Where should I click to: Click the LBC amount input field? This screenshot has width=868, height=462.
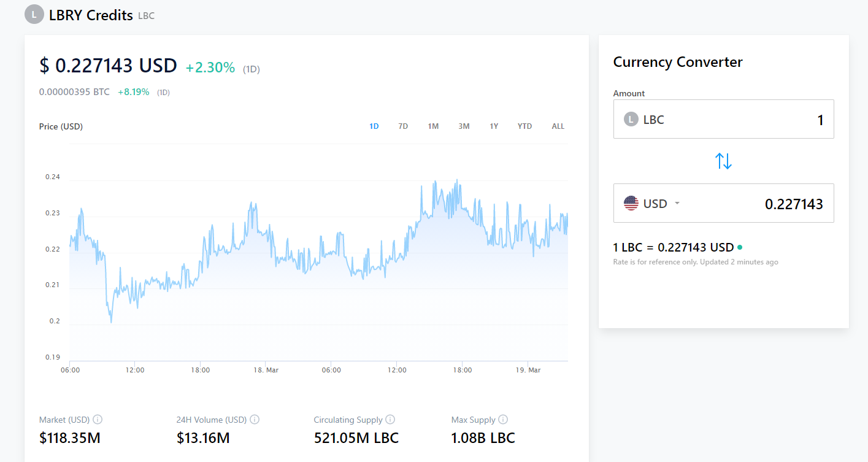pos(723,119)
